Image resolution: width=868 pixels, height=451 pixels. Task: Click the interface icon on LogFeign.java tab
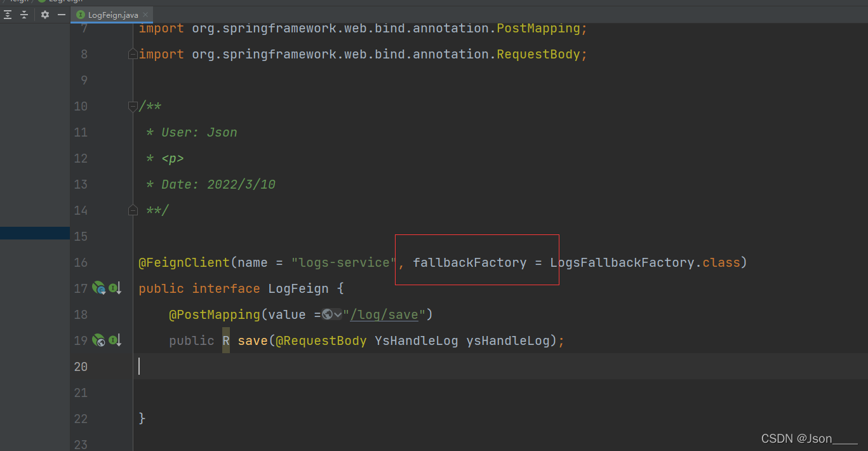(80, 15)
